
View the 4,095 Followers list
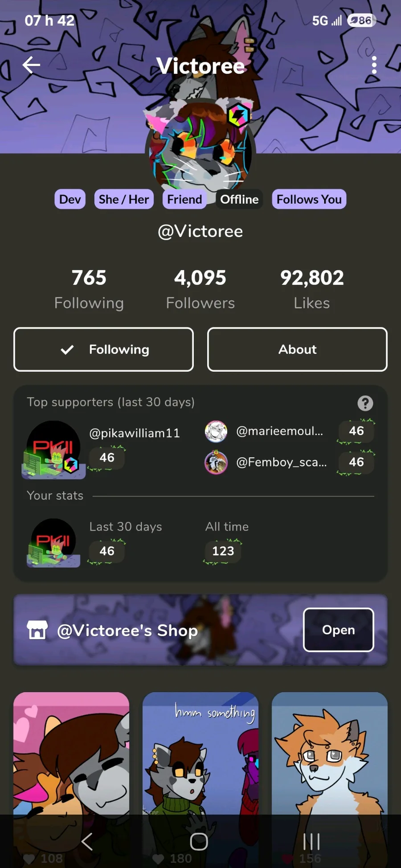pyautogui.click(x=200, y=289)
